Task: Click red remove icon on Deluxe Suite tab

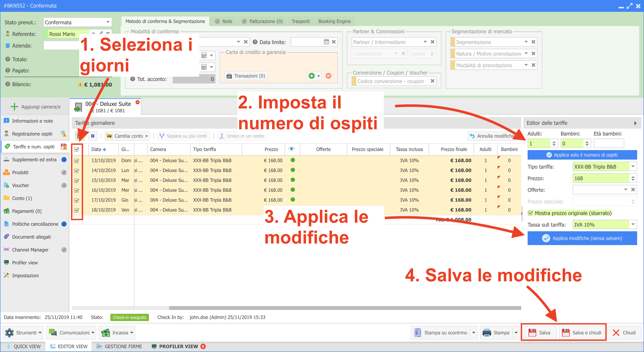Action: [138, 102]
